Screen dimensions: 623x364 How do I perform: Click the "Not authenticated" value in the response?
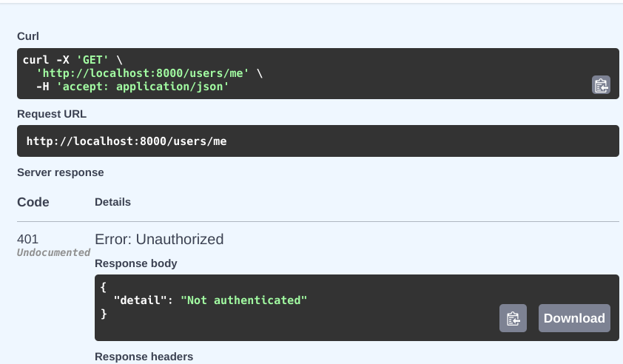tap(243, 300)
